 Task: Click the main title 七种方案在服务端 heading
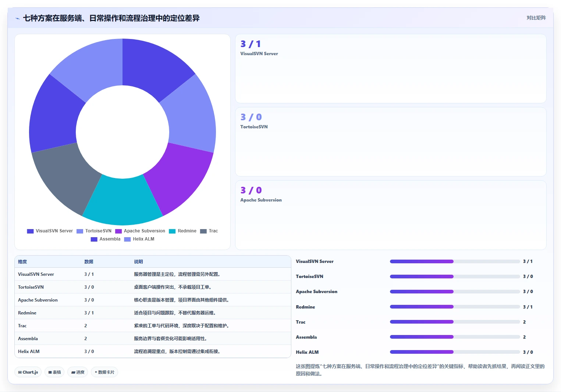click(111, 18)
